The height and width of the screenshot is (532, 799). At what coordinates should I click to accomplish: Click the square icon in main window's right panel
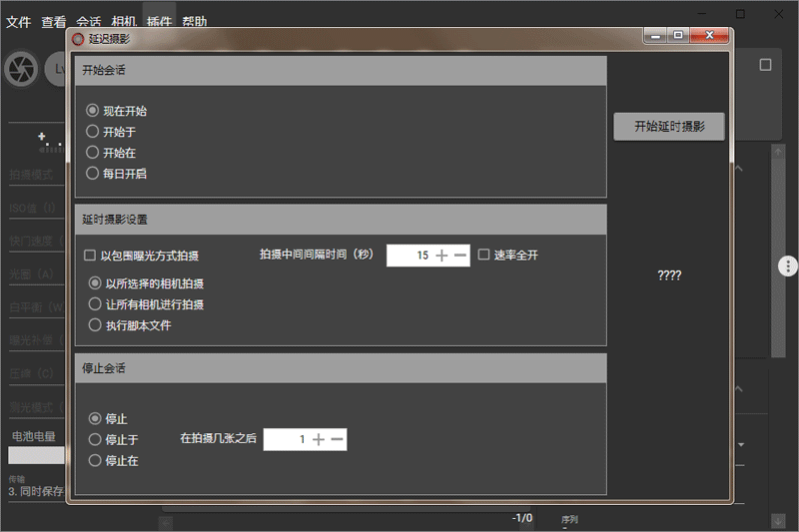tap(765, 65)
